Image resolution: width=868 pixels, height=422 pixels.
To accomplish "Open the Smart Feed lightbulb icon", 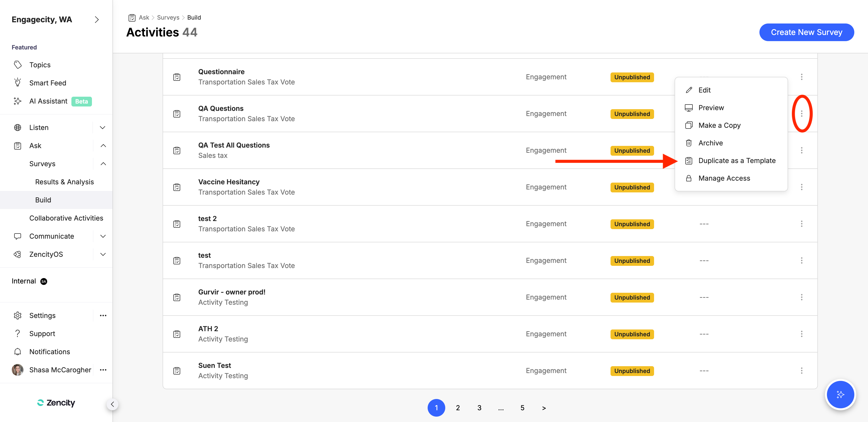I will pos(18,83).
